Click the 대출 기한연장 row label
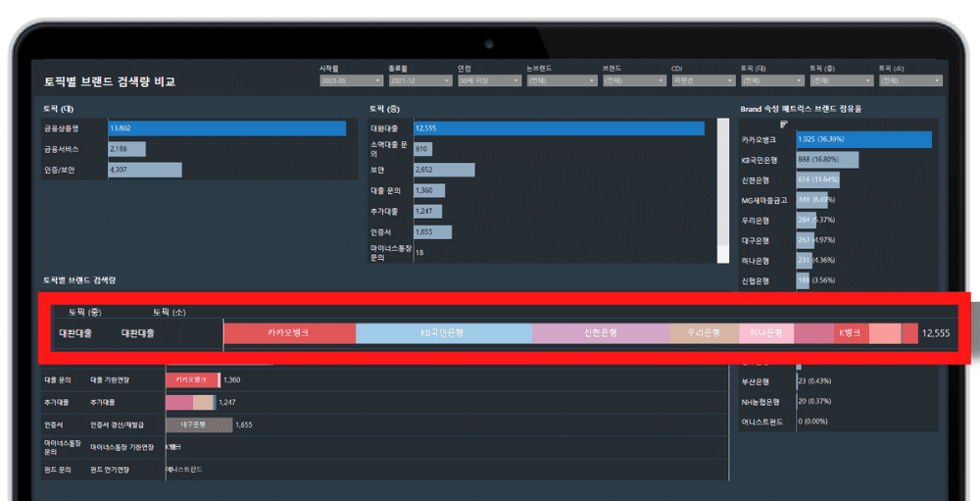Image resolution: width=980 pixels, height=501 pixels. click(110, 379)
